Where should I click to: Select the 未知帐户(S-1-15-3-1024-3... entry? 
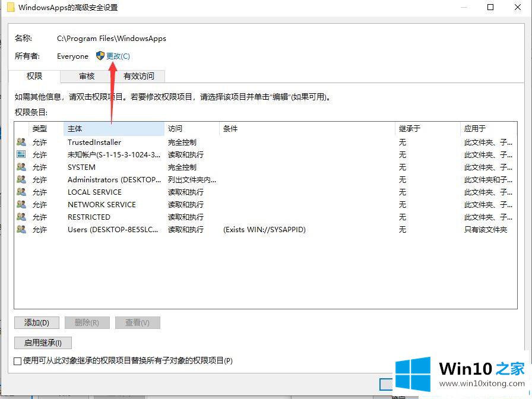tap(114, 155)
